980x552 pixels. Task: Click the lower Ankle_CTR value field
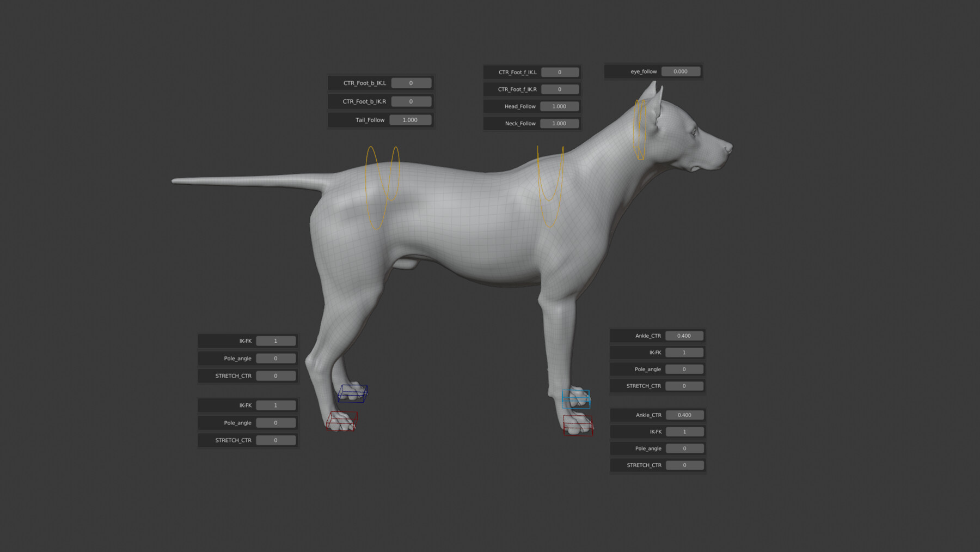[684, 415]
